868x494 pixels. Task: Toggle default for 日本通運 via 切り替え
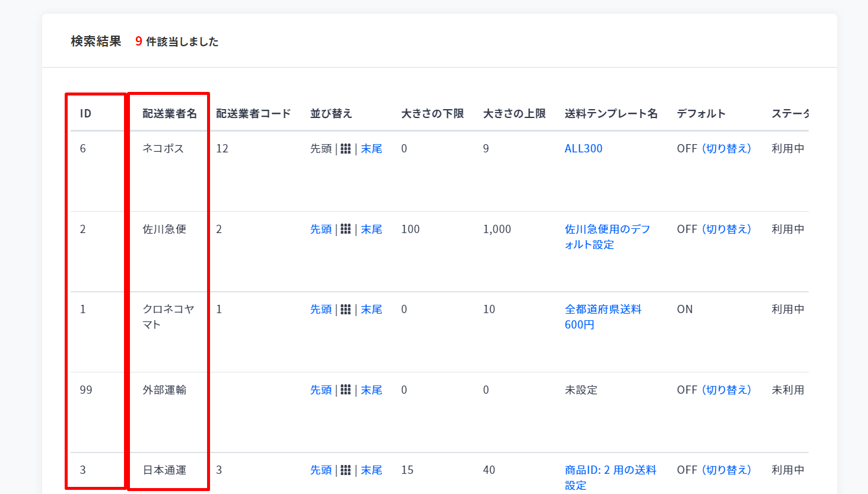click(727, 470)
